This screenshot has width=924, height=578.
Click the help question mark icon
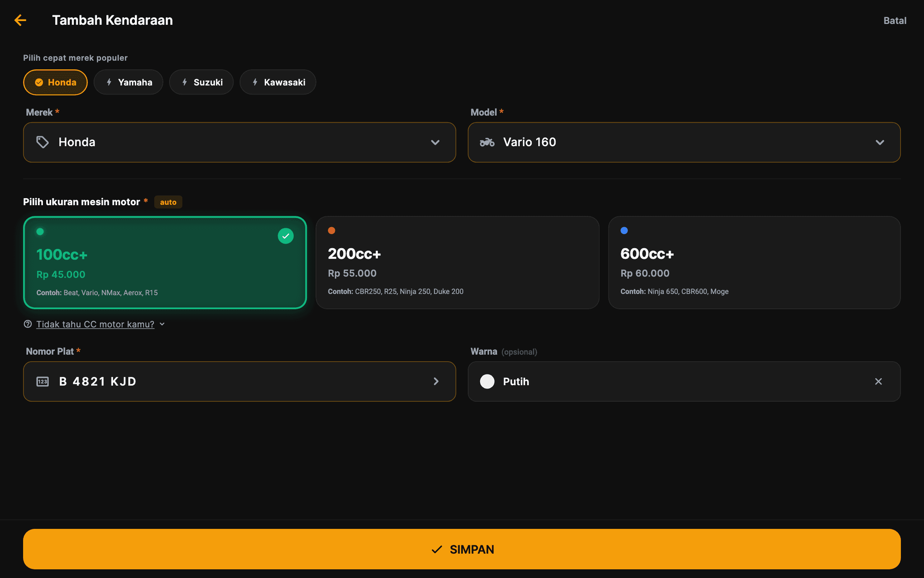(x=28, y=324)
